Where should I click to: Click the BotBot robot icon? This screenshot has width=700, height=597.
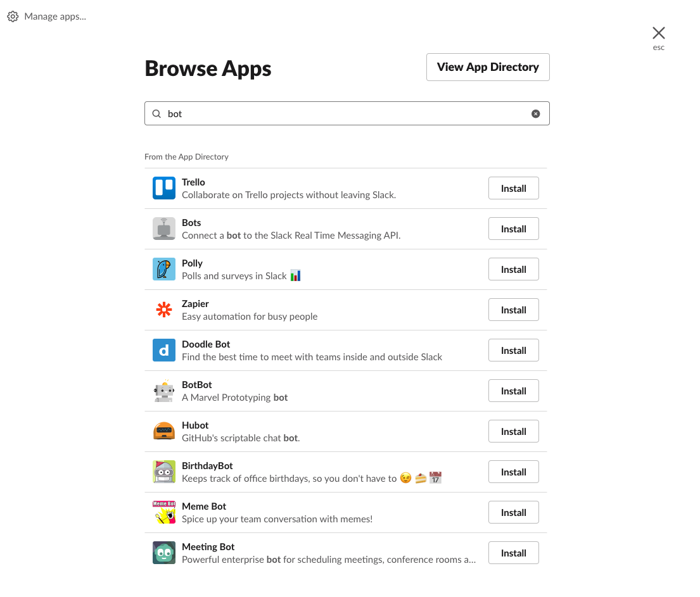[x=164, y=391]
